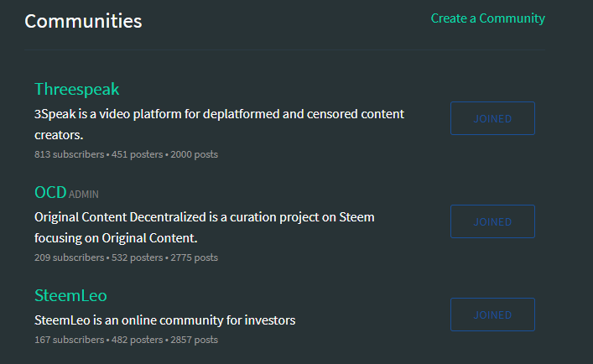Click the JOINED button for Threespeak

coord(492,118)
